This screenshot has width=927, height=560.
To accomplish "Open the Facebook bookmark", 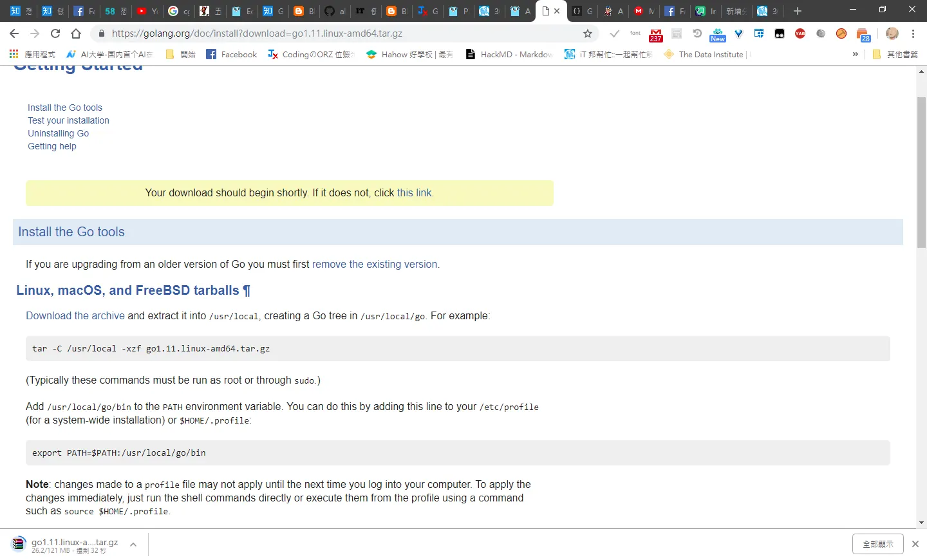I will [231, 54].
